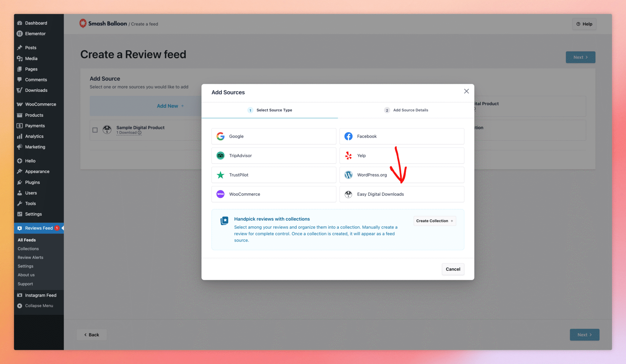626x364 pixels.
Task: Click the Instagram Feed camera icon
Action: [20, 295]
